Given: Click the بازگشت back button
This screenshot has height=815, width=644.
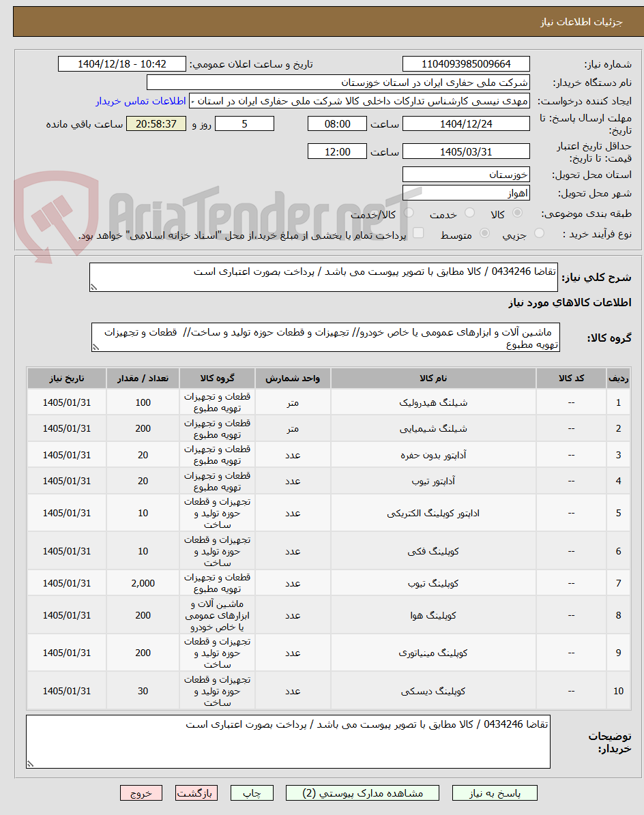Looking at the screenshot, I should point(195,792).
